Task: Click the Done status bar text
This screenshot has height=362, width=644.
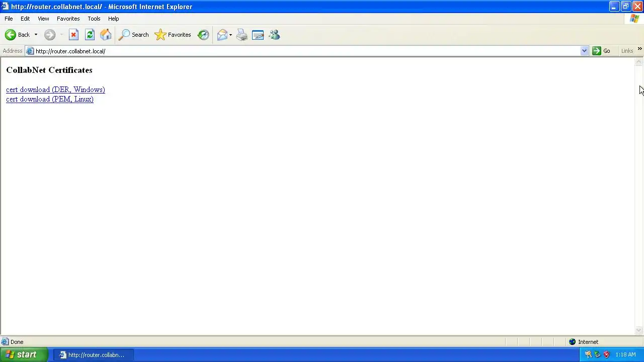Action: point(17,342)
